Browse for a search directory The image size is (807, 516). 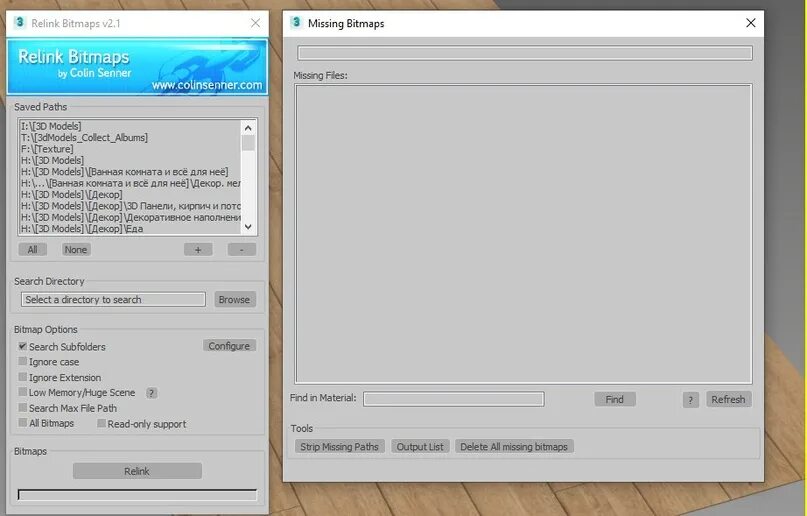coord(234,299)
